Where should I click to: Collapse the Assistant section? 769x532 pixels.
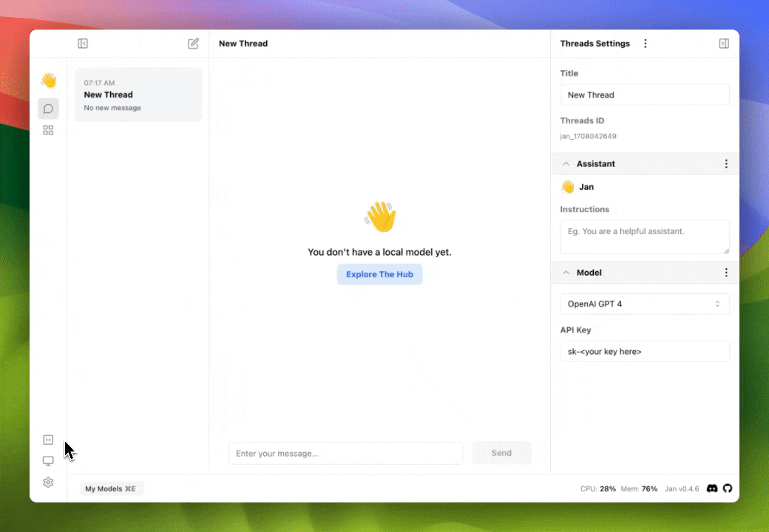(x=566, y=163)
